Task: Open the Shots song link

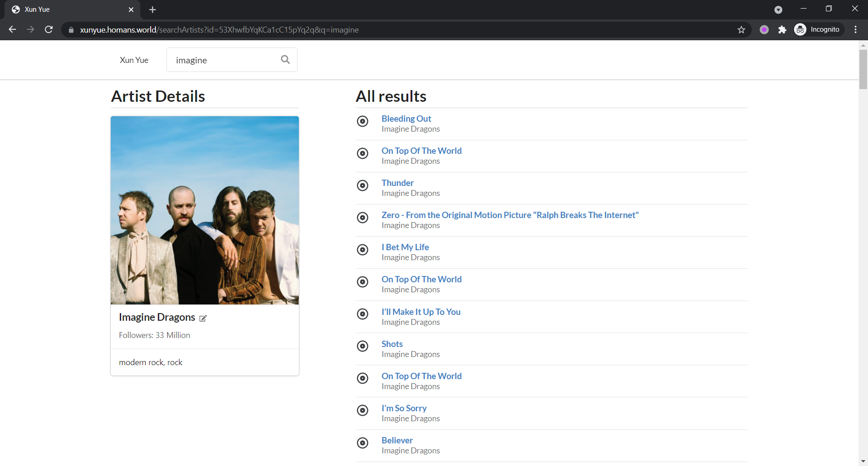Action: [392, 344]
